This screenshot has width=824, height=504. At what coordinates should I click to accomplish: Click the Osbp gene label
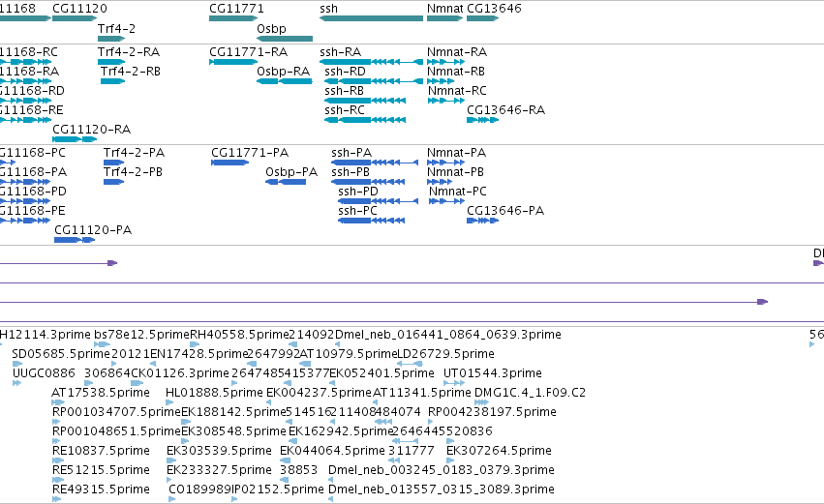271,28
